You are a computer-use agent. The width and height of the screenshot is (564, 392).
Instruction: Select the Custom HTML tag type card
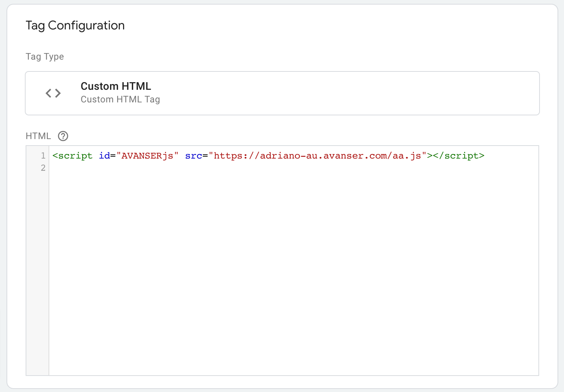[282, 93]
